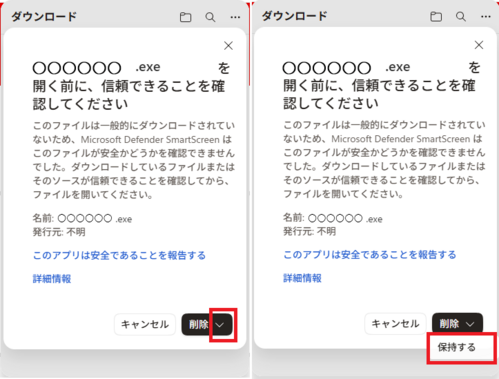Viewport: 499px width, 379px height.
Task: Open more options ellipsis in right panel
Action: 486,16
